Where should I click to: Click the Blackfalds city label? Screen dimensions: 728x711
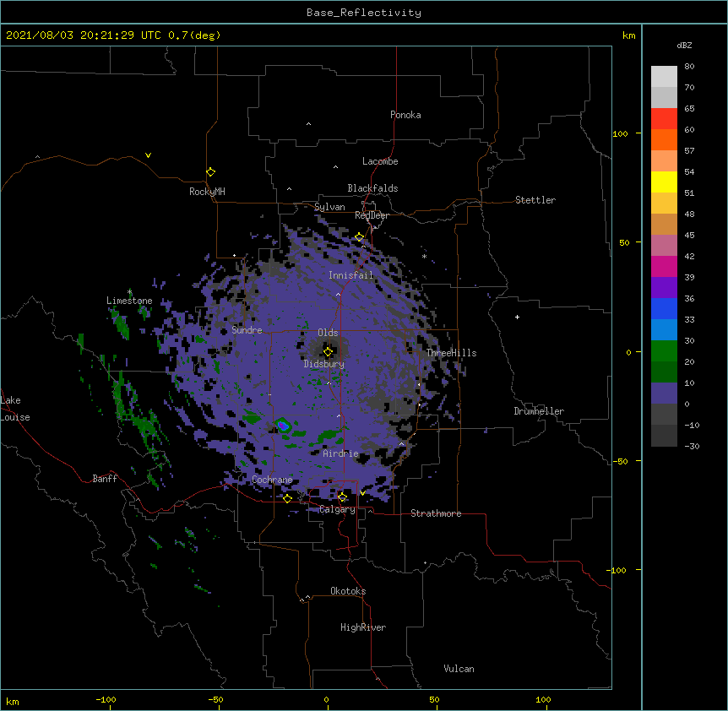pos(372,188)
